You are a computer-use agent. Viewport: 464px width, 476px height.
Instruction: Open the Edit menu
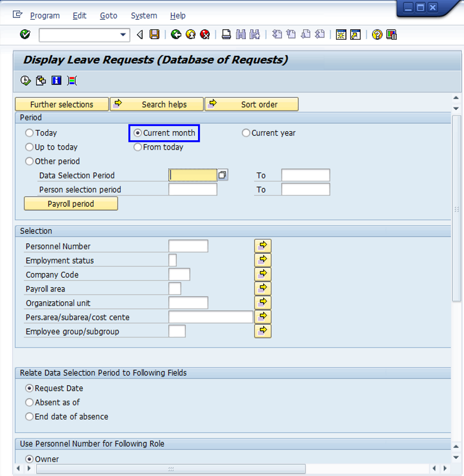click(80, 16)
